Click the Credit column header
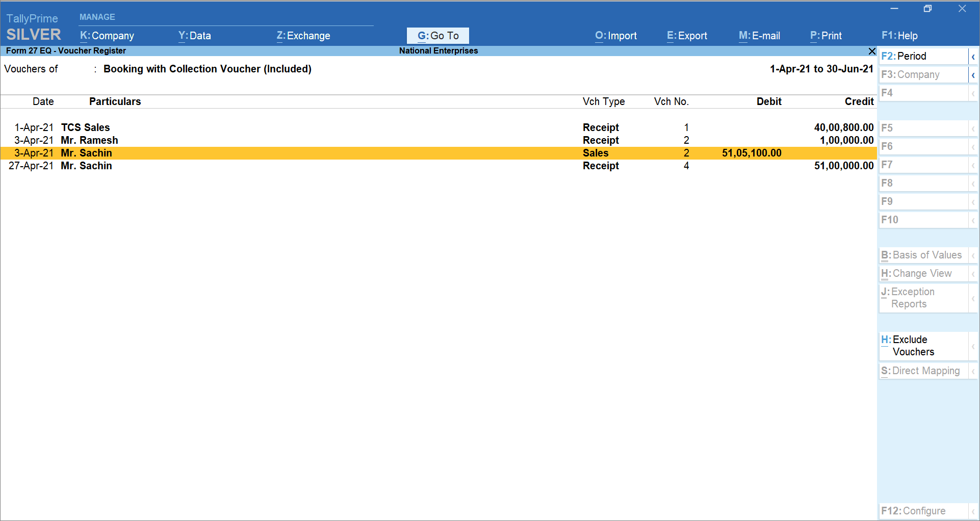Image resolution: width=980 pixels, height=521 pixels. (859, 101)
